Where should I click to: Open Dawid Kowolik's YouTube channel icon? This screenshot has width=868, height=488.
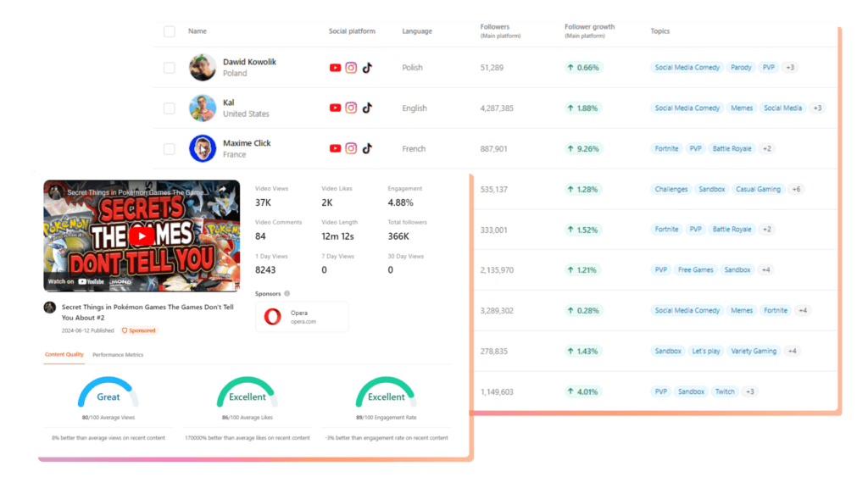(x=335, y=68)
